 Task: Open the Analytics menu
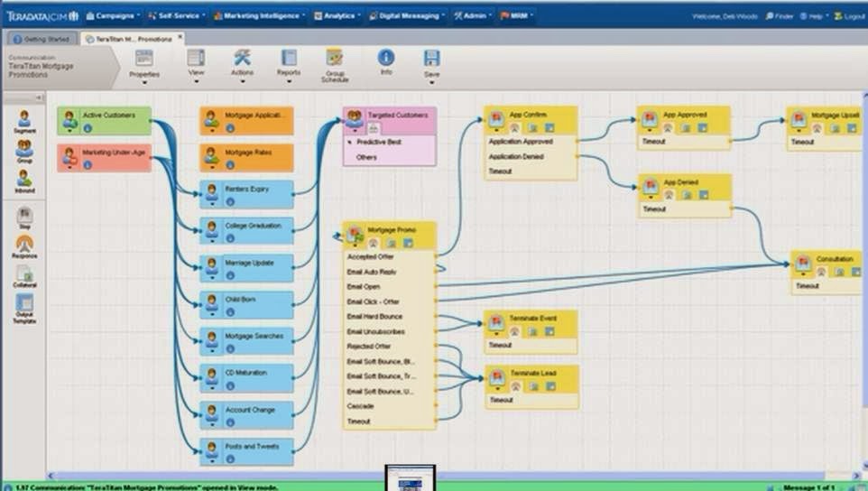point(337,16)
